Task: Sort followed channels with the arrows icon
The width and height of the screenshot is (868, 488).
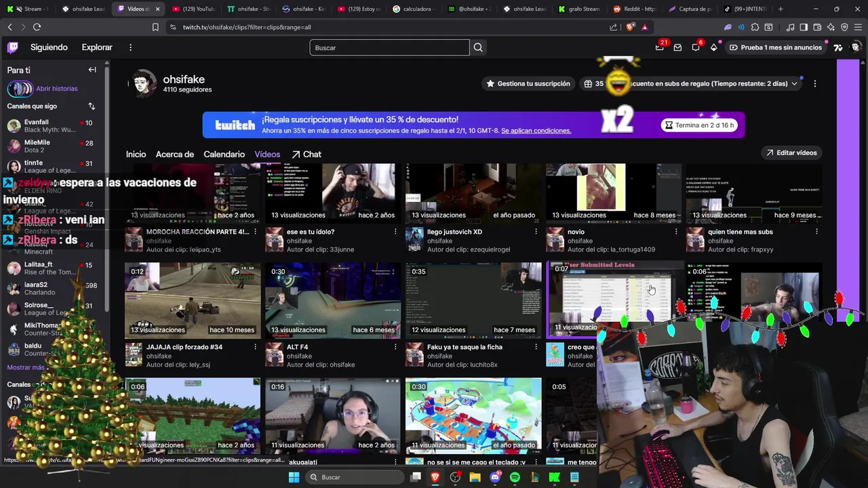Action: pos(92,106)
